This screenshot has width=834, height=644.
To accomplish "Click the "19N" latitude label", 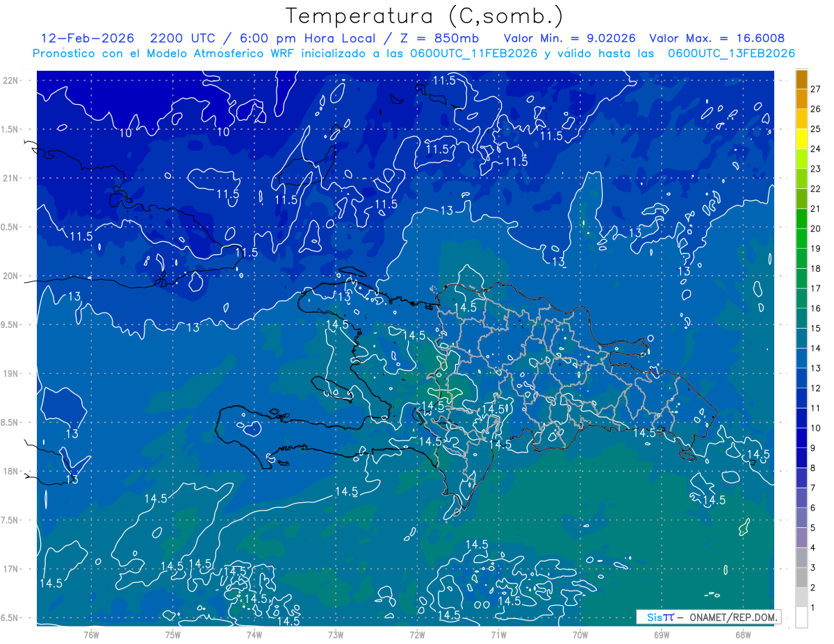I will coord(10,374).
